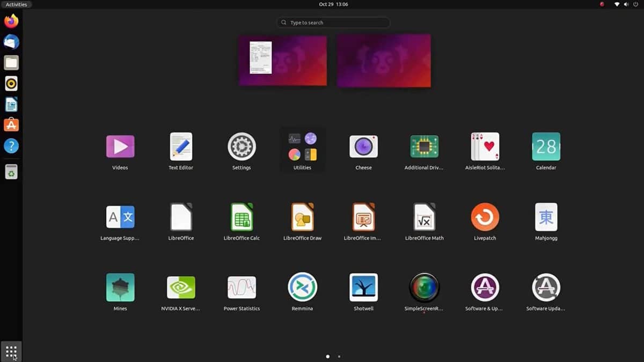This screenshot has width=644, height=362.
Task: Start the Mines game
Action: 120,287
